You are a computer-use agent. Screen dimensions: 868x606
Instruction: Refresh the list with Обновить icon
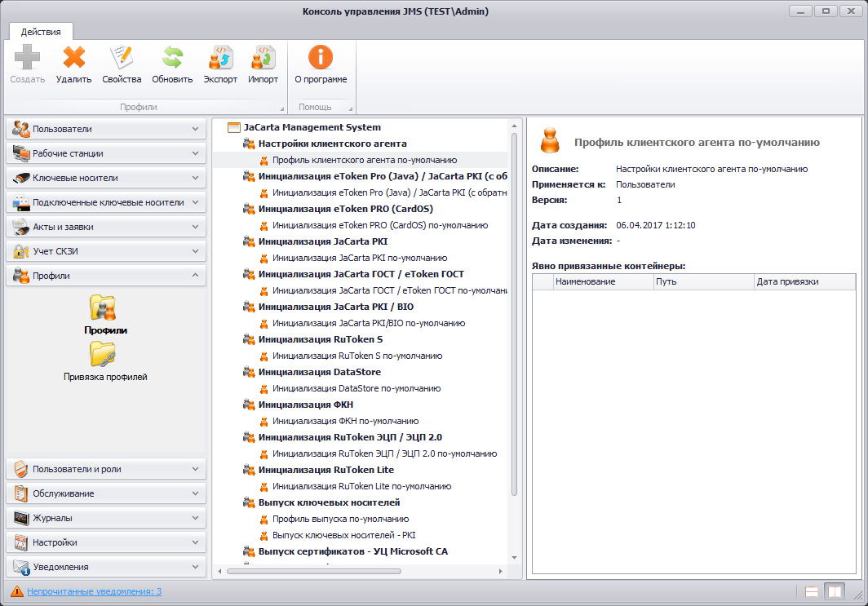172,58
